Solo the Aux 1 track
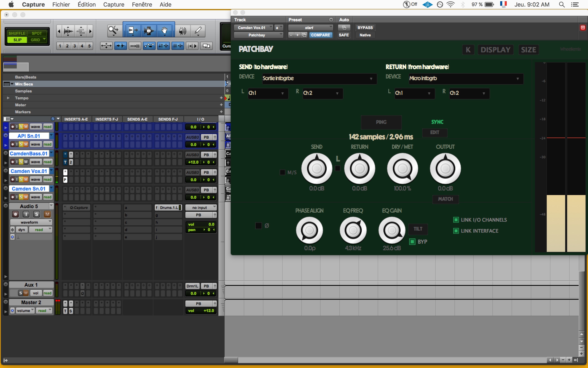588x368 pixels. pos(20,293)
